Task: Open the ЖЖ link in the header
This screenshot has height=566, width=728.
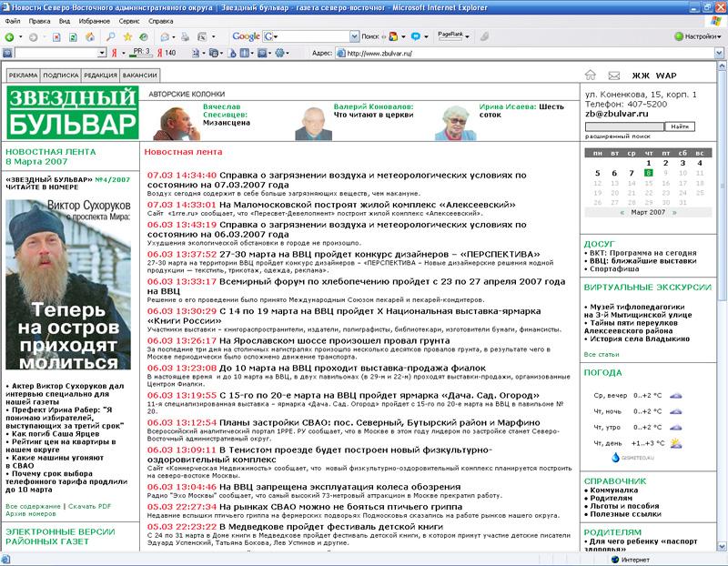Action: [641, 76]
